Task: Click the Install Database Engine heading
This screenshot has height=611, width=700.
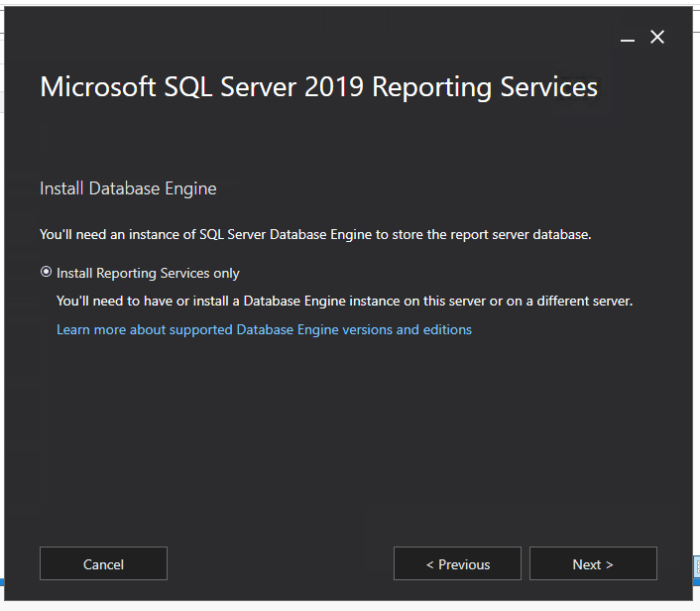Action: click(x=128, y=187)
